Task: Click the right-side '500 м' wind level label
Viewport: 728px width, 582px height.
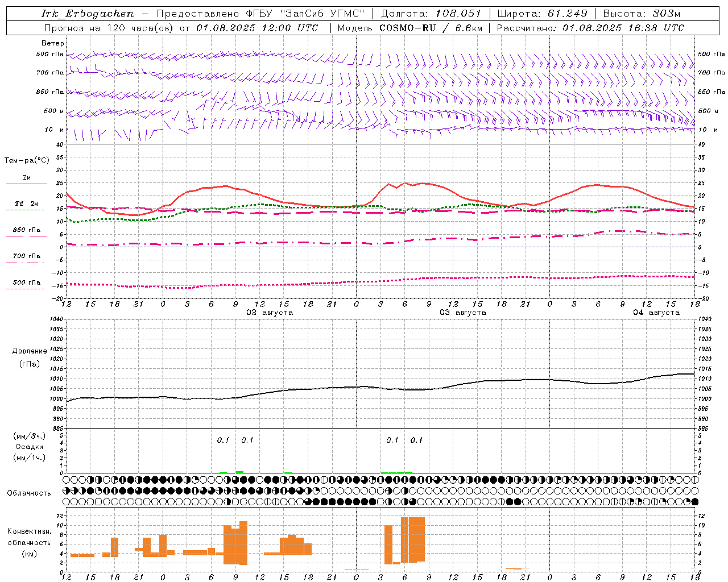Action: [708, 111]
